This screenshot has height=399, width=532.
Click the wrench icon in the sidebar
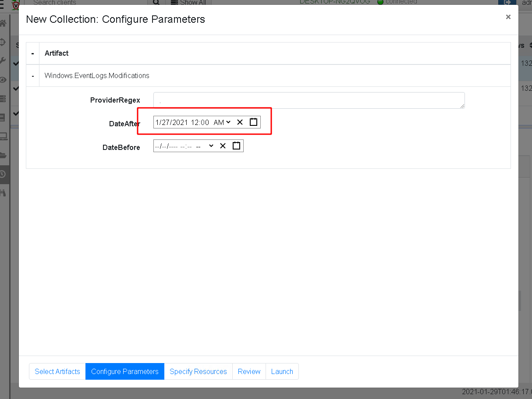[x=3, y=61]
